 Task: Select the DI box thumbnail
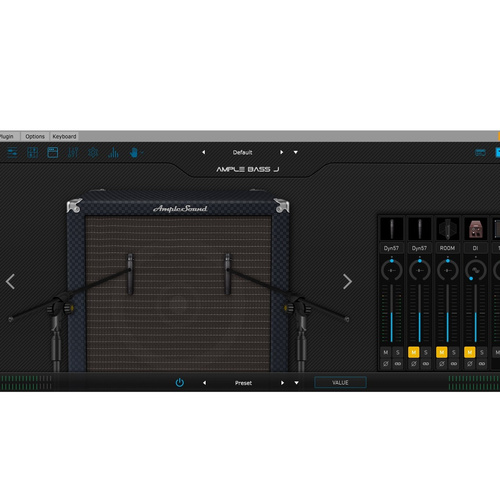pyautogui.click(x=475, y=229)
